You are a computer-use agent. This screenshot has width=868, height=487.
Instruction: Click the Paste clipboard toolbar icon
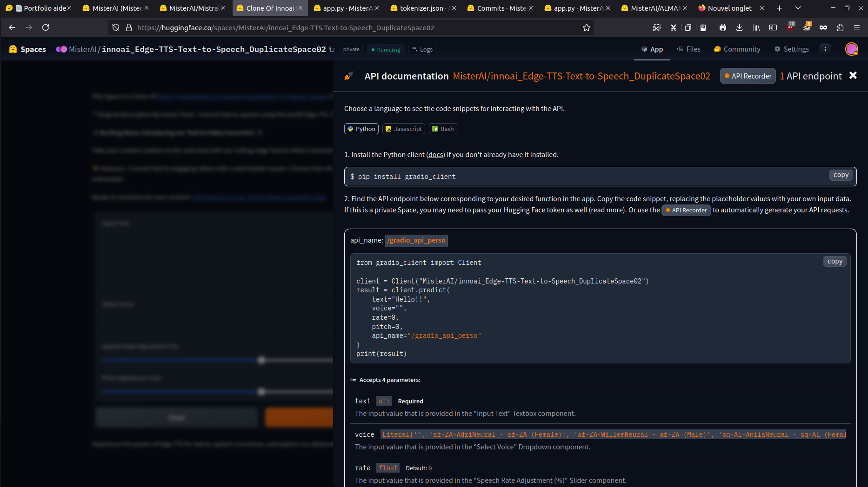click(703, 27)
